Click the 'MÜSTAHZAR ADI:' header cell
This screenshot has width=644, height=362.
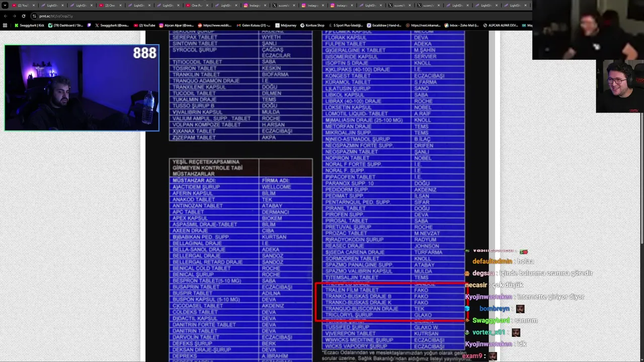[x=214, y=180]
